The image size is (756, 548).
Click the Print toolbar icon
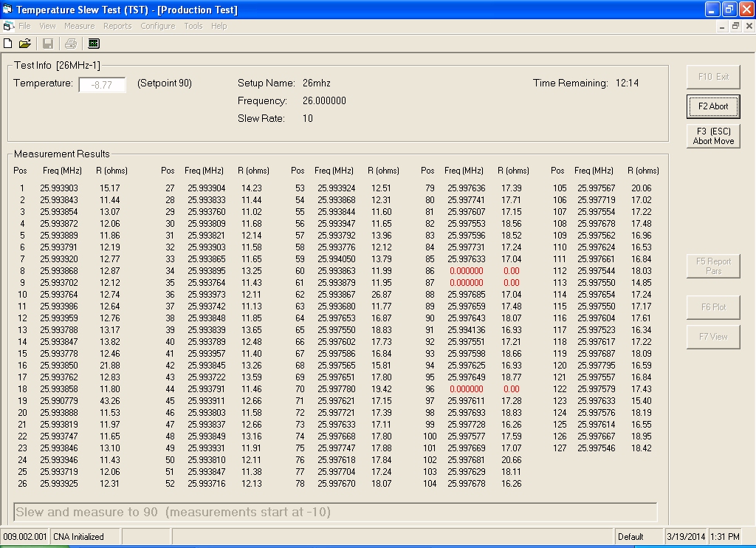pyautogui.click(x=70, y=44)
